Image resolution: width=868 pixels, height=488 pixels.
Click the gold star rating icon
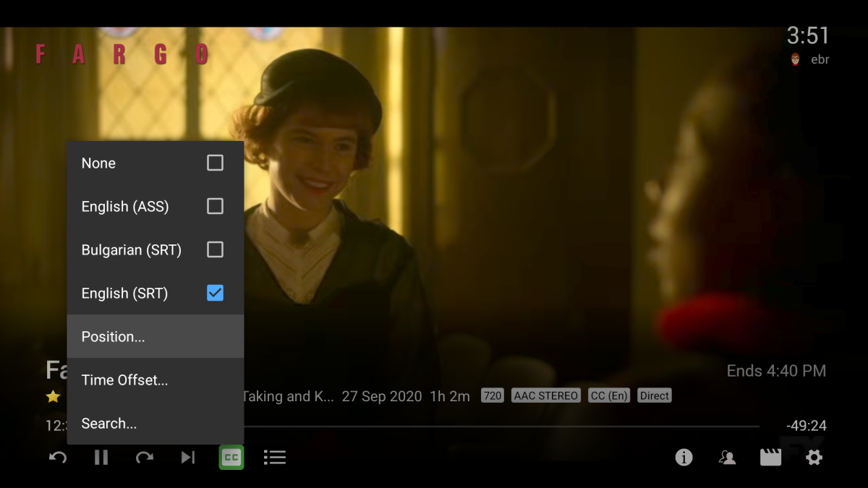(x=53, y=396)
